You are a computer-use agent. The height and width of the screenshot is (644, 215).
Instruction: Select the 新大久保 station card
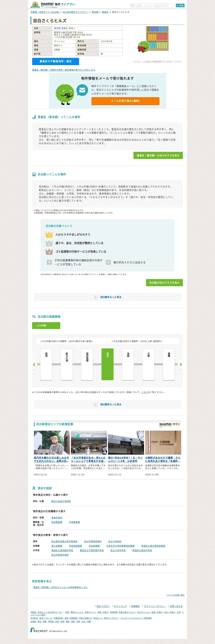pos(67,364)
